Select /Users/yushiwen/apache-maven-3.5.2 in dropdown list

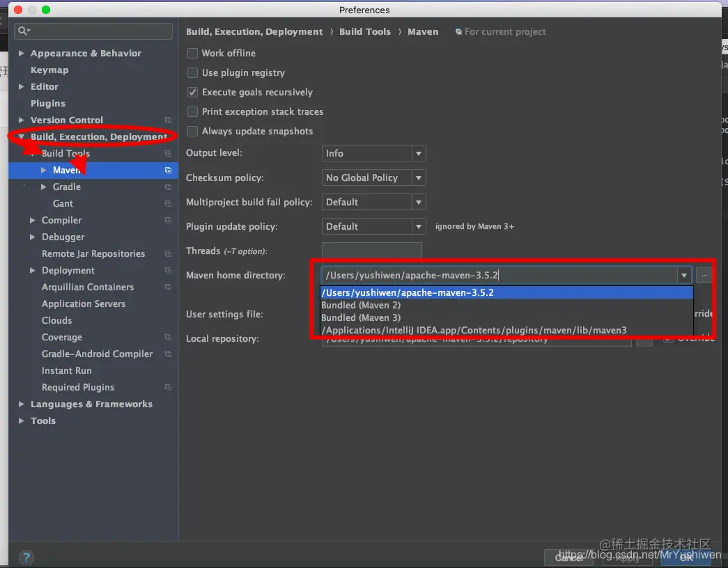[x=506, y=293]
